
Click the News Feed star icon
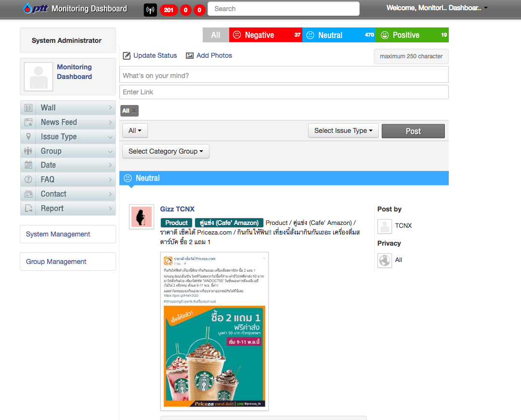pos(28,122)
